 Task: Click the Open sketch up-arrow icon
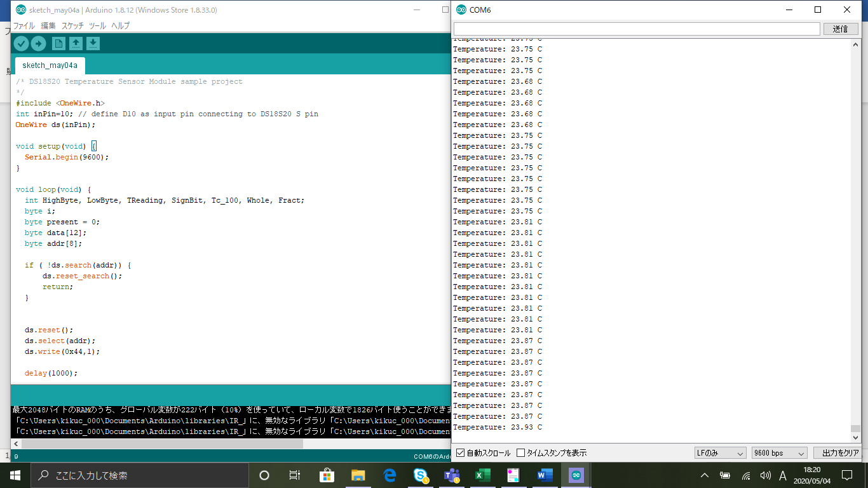click(x=76, y=43)
